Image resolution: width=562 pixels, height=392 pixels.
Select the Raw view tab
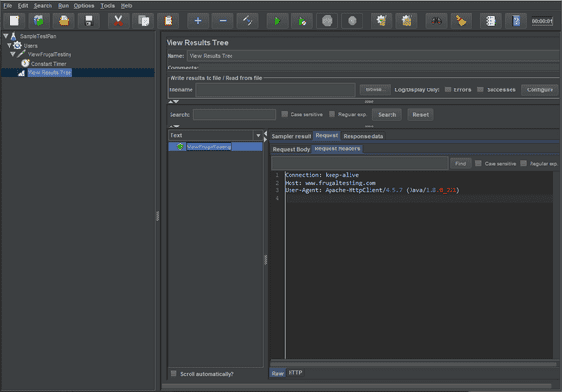coord(277,373)
